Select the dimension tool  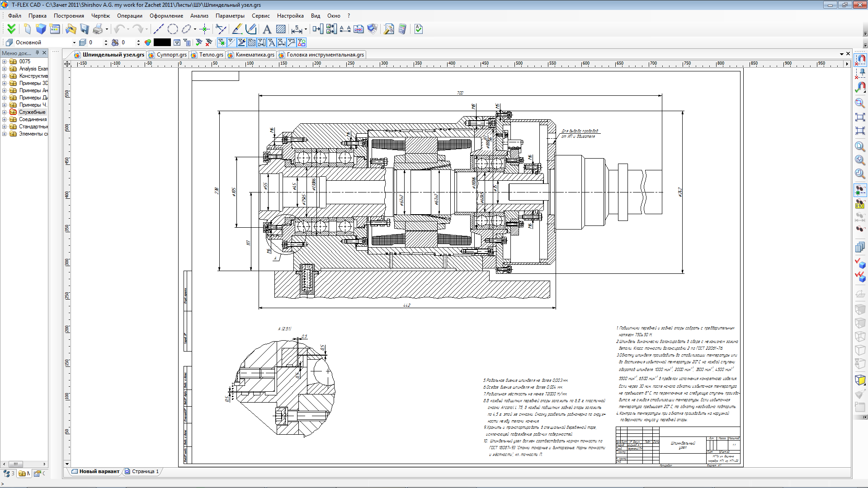click(x=296, y=29)
